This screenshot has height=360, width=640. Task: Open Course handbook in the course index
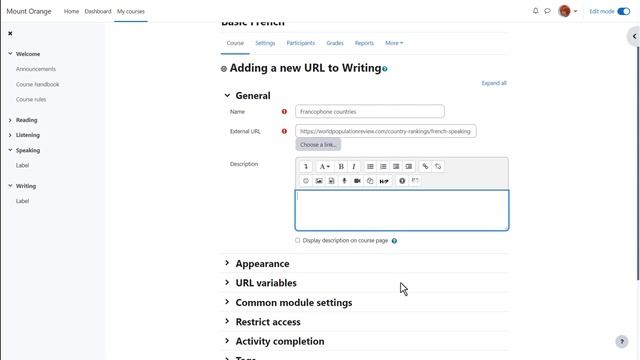tap(38, 84)
